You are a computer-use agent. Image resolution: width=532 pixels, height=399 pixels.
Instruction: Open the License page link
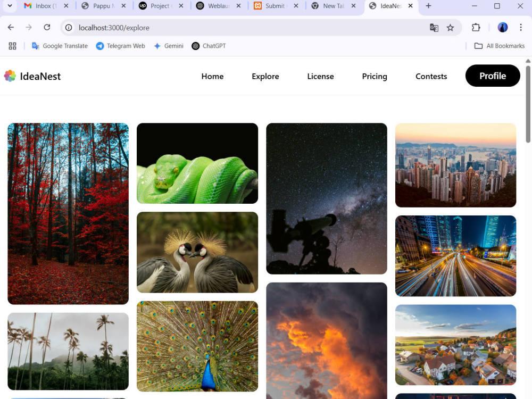click(x=321, y=76)
